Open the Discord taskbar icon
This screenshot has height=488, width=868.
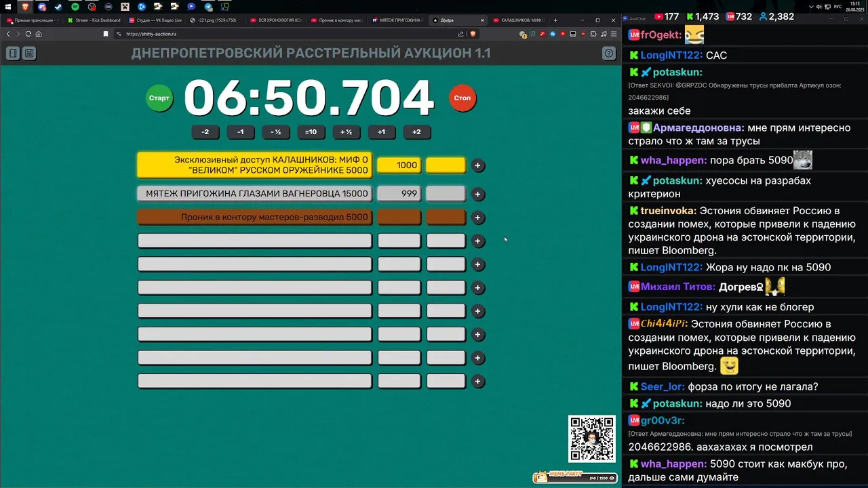(x=42, y=7)
